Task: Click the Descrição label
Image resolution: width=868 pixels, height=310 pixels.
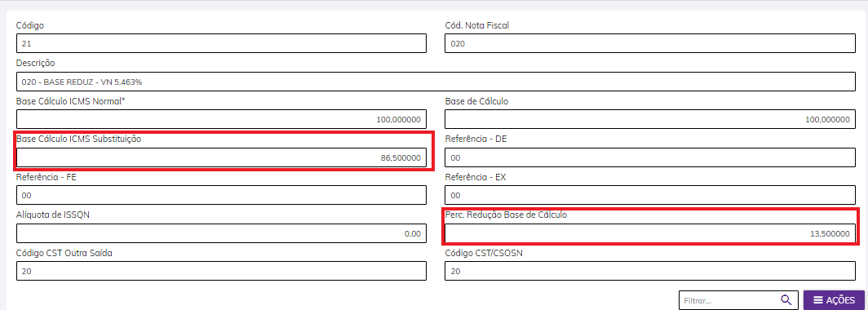Action: tap(35, 63)
